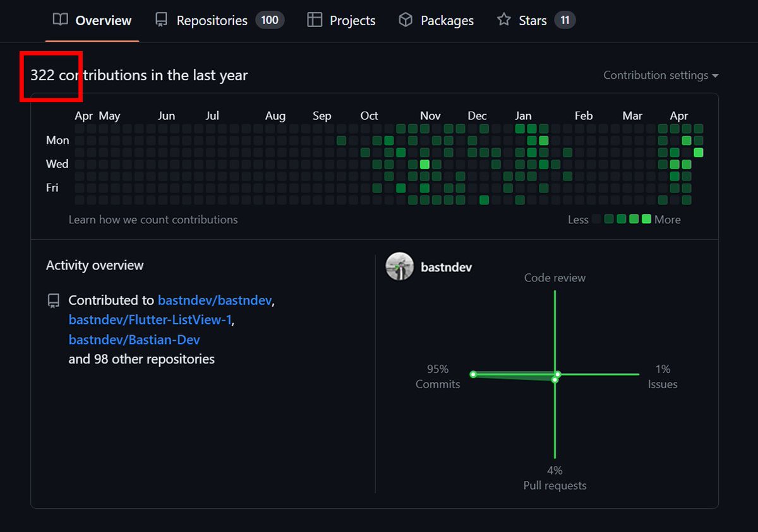Open the Stars tab

[536, 20]
